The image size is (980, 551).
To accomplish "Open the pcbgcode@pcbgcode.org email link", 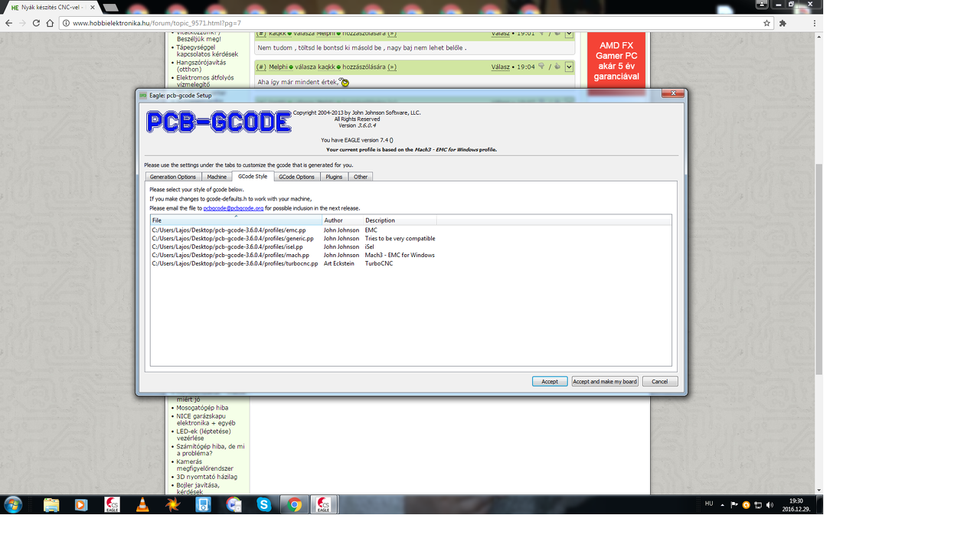I will pos(234,208).
